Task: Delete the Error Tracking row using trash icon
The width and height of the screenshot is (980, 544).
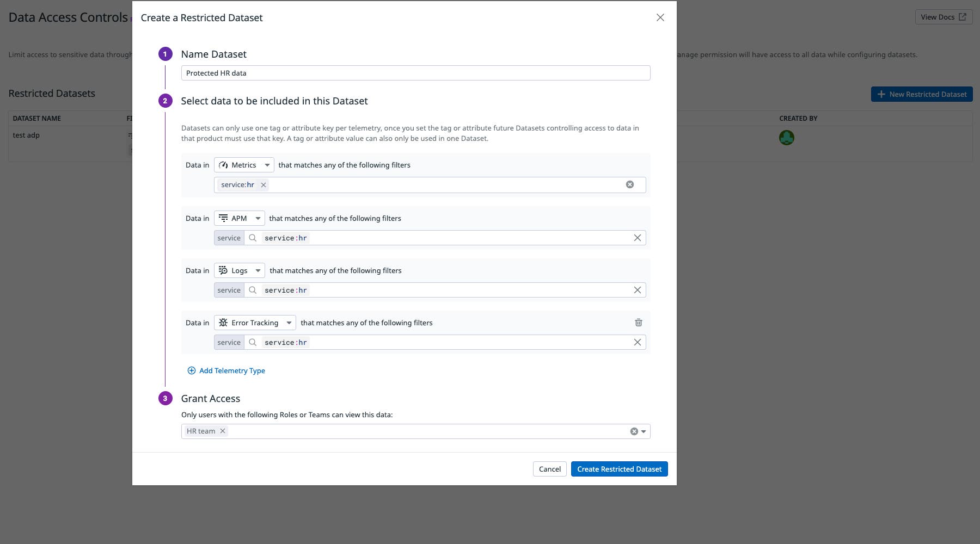Action: [x=638, y=322]
